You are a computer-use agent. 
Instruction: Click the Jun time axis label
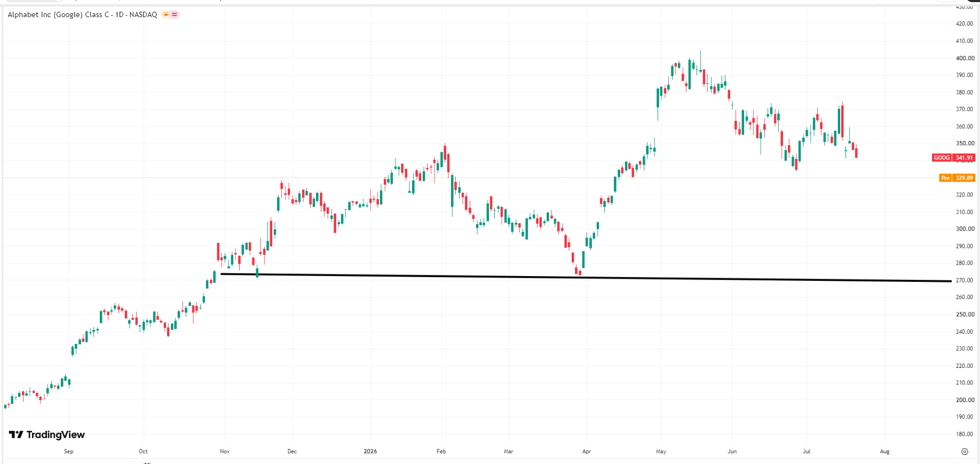(732, 452)
